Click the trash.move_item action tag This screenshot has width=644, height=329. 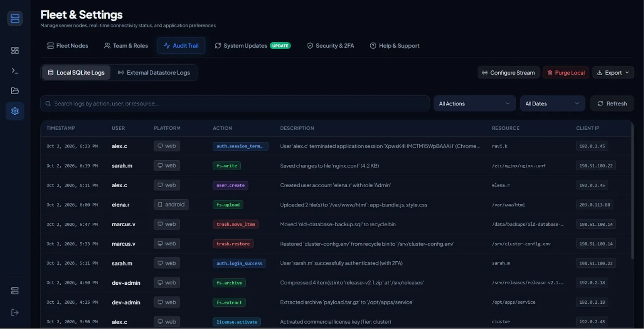(x=236, y=224)
